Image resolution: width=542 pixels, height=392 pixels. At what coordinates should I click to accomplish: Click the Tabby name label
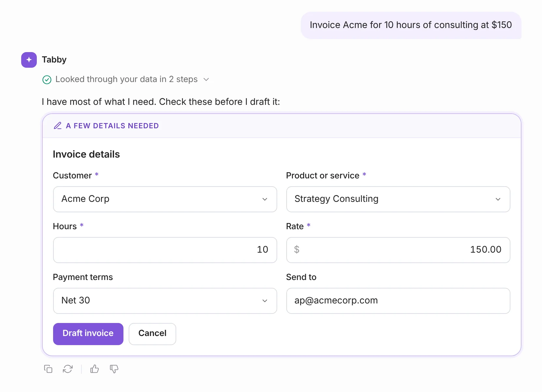point(54,60)
